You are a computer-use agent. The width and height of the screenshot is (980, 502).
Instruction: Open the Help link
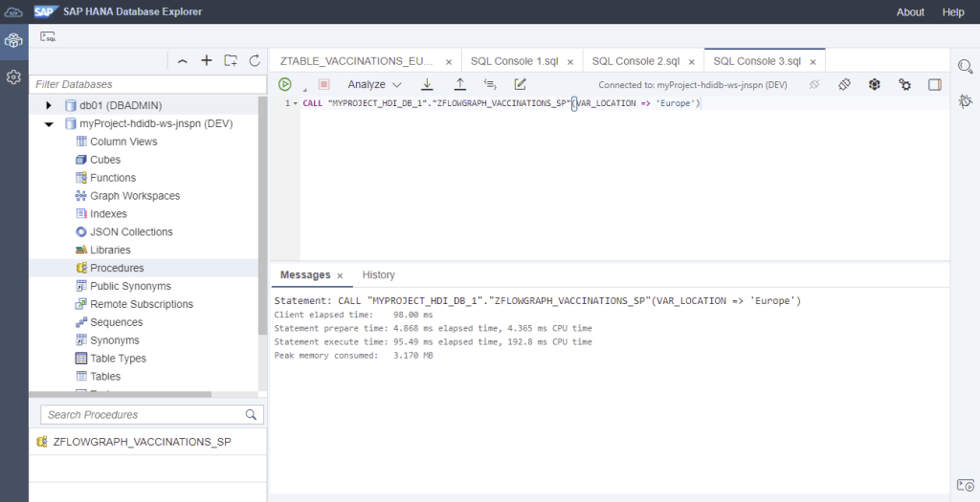(953, 11)
